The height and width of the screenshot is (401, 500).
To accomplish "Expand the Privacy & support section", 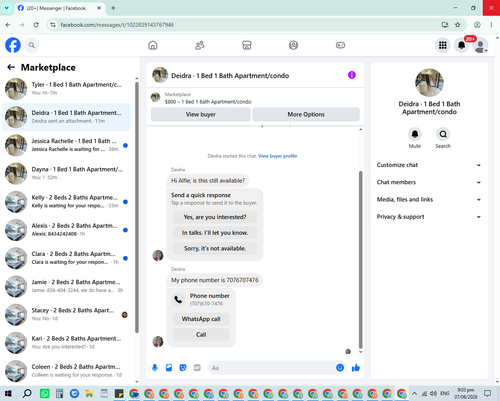I will tap(429, 217).
